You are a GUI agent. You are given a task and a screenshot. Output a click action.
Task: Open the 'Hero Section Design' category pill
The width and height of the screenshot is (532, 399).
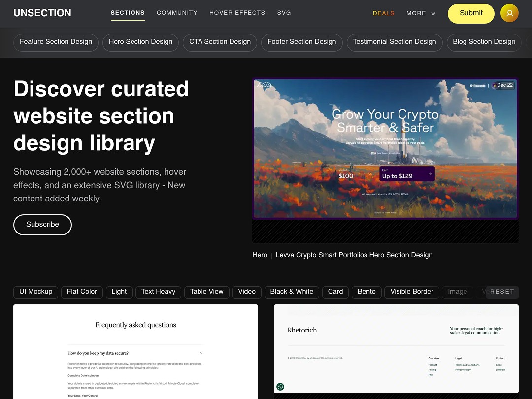(140, 42)
